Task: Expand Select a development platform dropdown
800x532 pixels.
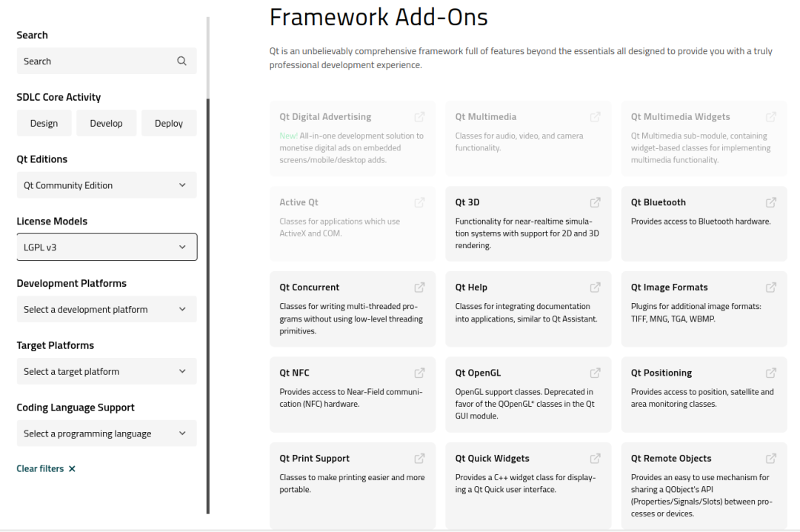Action: point(107,310)
